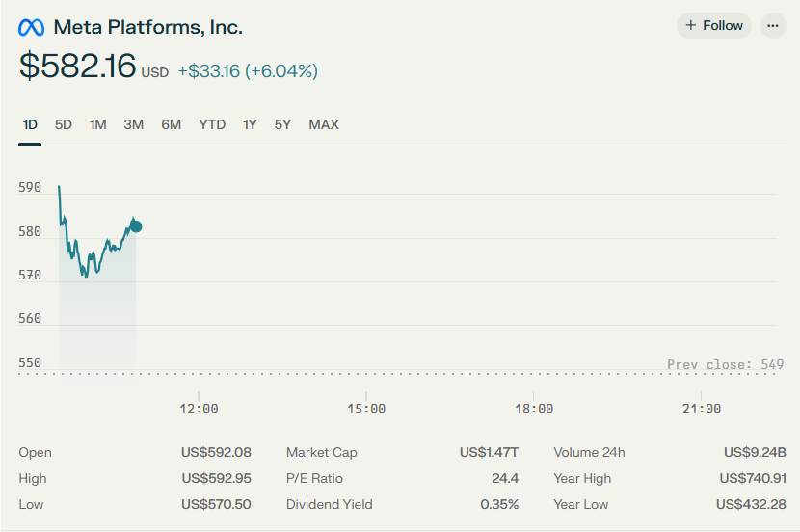Click the 550 price axis label

pyautogui.click(x=30, y=362)
